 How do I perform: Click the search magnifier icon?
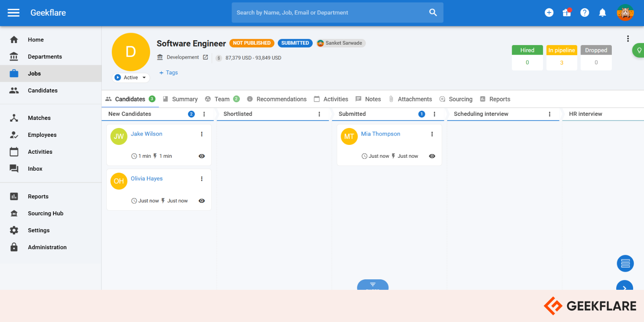433,12
